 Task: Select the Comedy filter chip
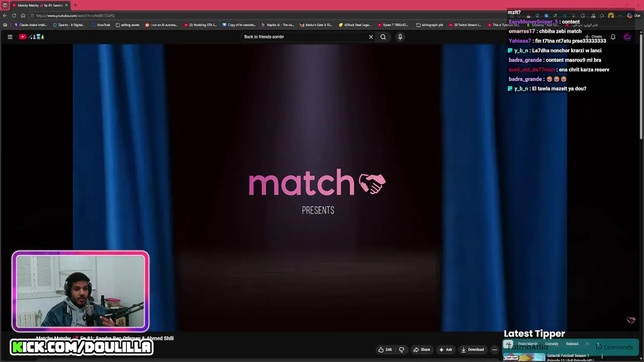tap(551, 344)
